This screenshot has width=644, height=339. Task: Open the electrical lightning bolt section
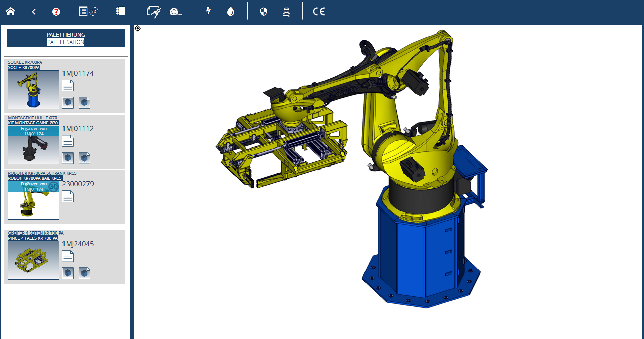click(208, 11)
